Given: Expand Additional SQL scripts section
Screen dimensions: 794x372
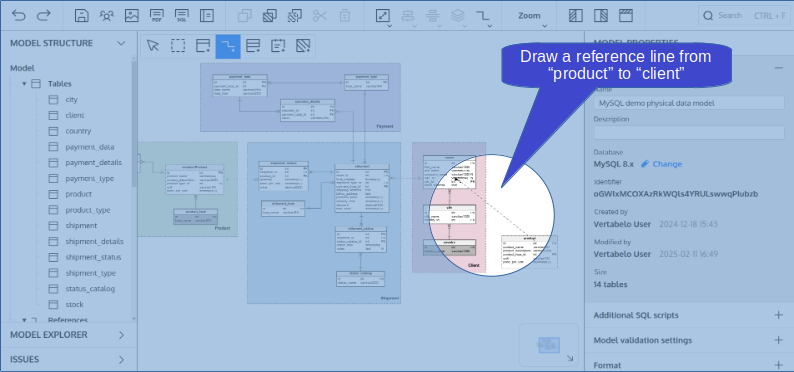Looking at the screenshot, I should [689, 315].
